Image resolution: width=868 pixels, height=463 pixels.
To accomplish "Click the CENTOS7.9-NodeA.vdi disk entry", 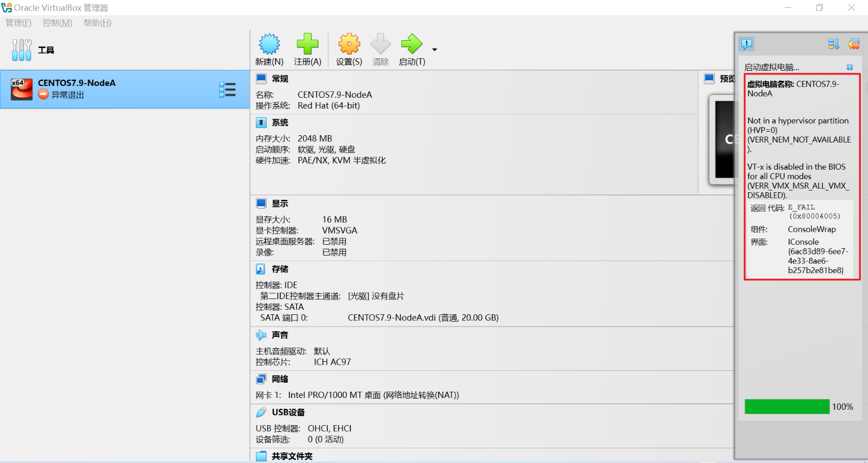I will 423,318.
